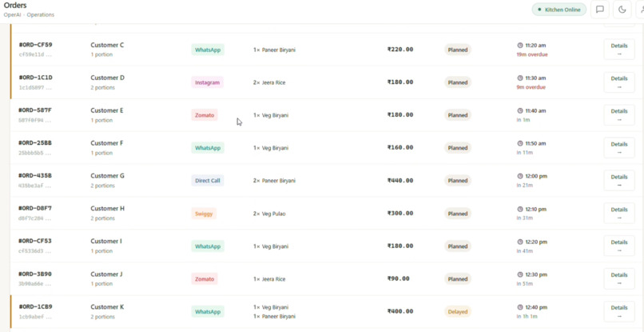Click the Customer K name

[x=107, y=307]
